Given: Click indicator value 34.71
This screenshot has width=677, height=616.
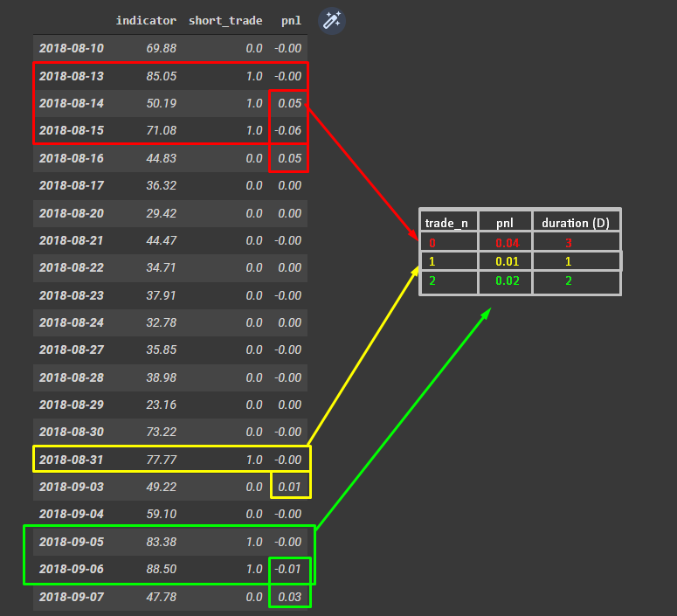Looking at the screenshot, I should [162, 268].
